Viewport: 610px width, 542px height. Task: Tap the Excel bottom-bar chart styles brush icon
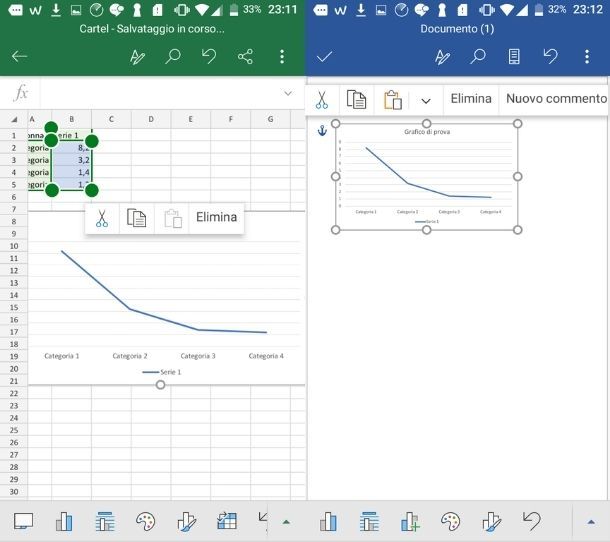(186, 522)
